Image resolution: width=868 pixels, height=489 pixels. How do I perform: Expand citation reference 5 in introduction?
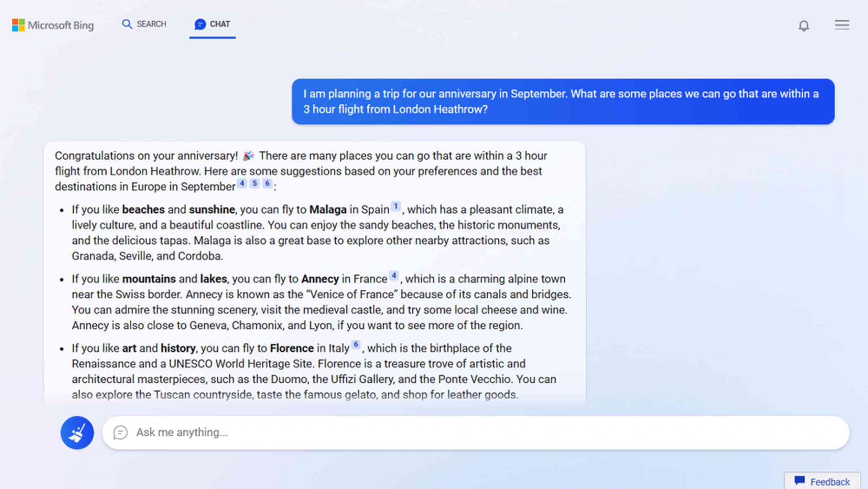click(255, 184)
